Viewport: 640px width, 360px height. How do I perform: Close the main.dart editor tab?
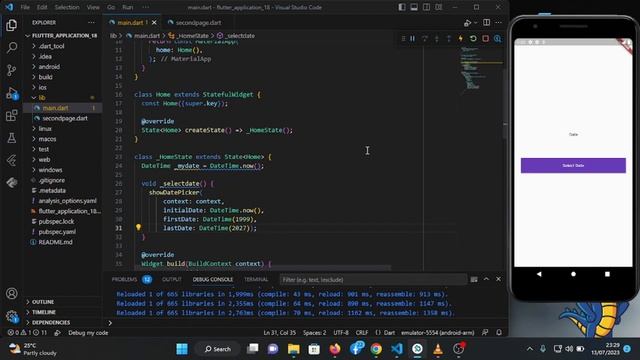(154, 22)
